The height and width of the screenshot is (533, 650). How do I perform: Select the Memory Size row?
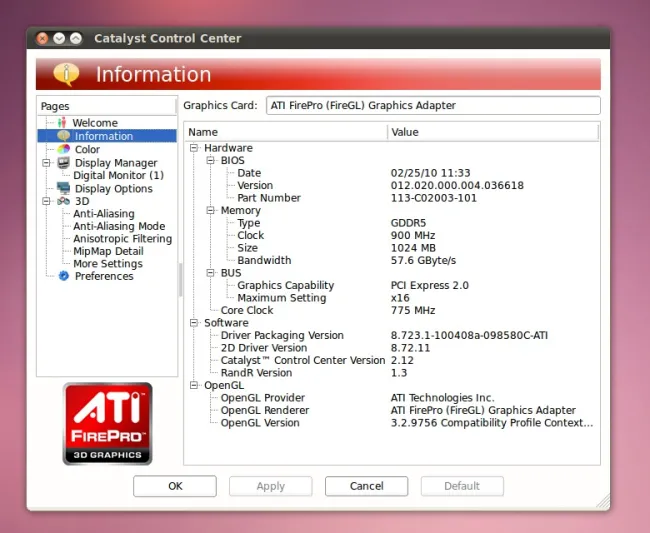(x=392, y=248)
